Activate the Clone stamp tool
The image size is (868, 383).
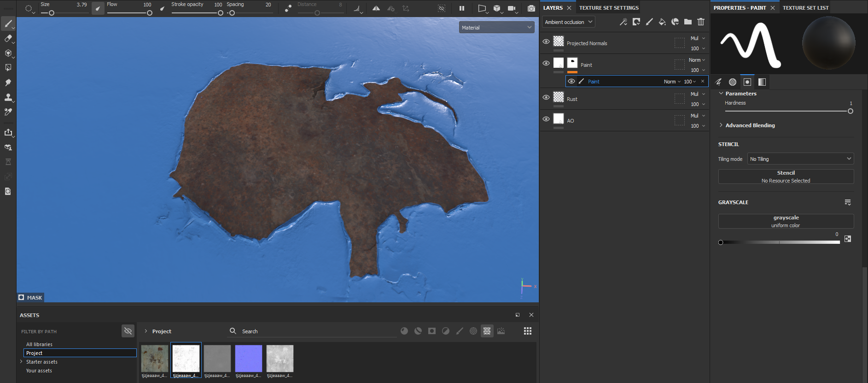[8, 97]
